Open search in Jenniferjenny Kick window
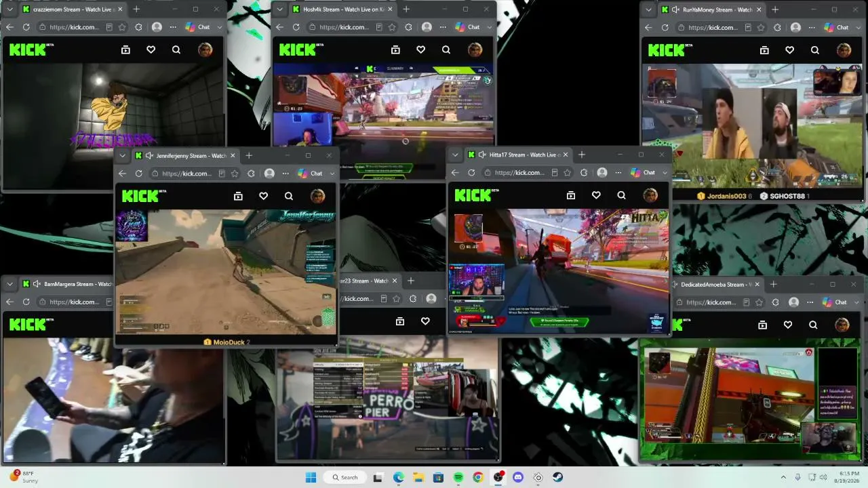This screenshot has width=868, height=488. pyautogui.click(x=289, y=196)
